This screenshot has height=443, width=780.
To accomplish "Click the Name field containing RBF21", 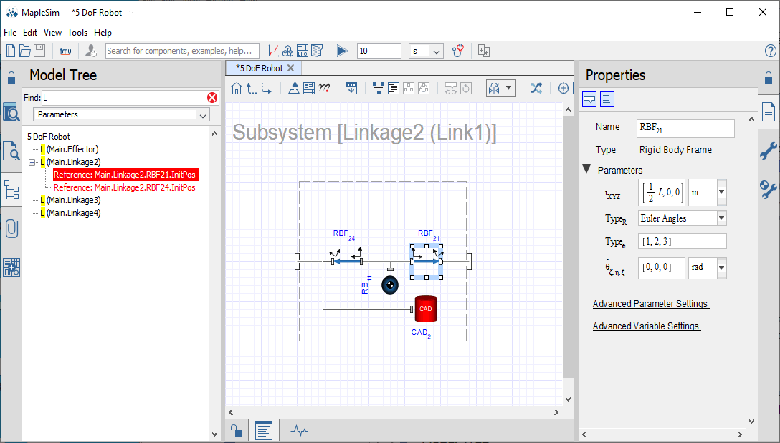I will pos(685,128).
